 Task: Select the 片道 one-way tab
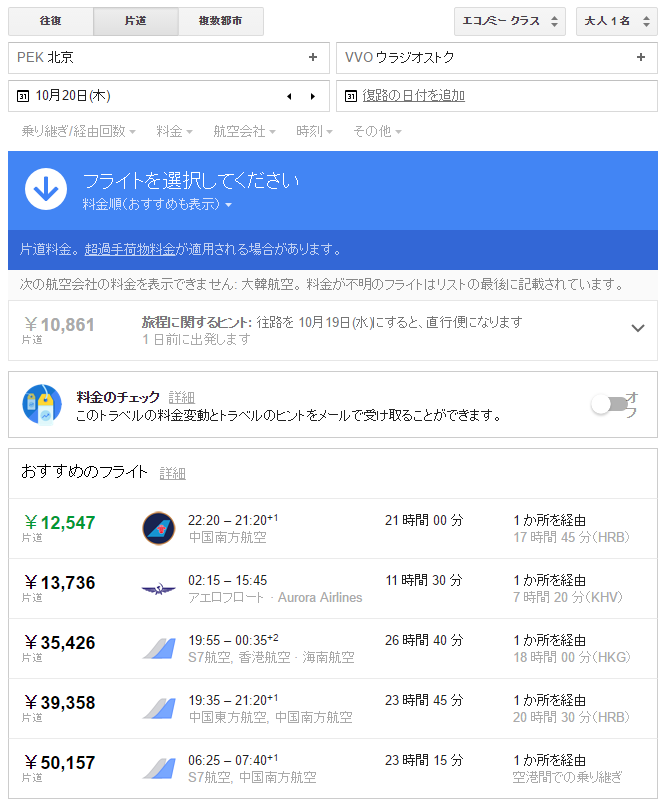pyautogui.click(x=136, y=21)
